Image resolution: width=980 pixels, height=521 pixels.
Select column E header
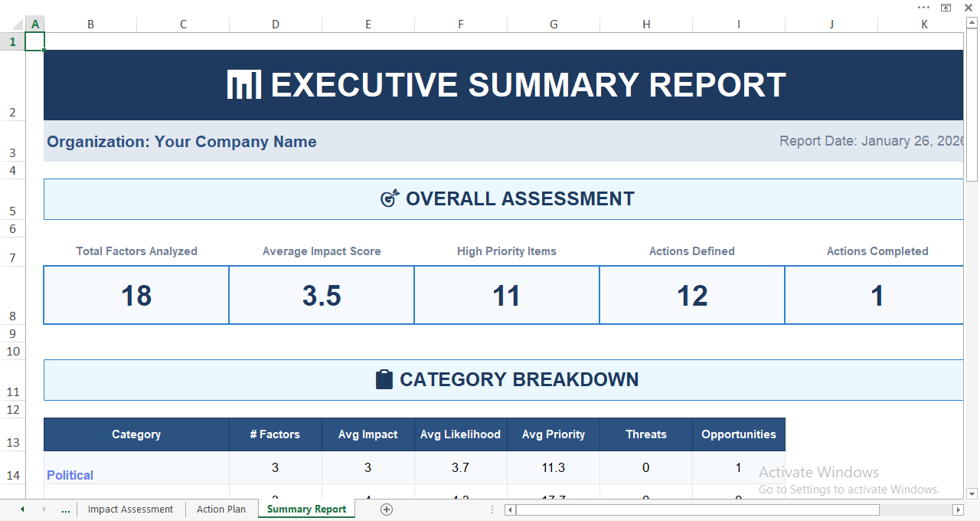click(x=368, y=25)
